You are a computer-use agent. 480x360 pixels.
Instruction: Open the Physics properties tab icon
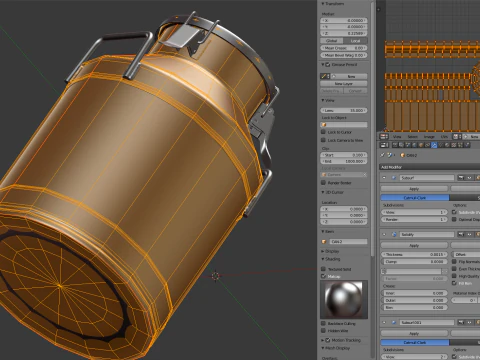pos(467,145)
